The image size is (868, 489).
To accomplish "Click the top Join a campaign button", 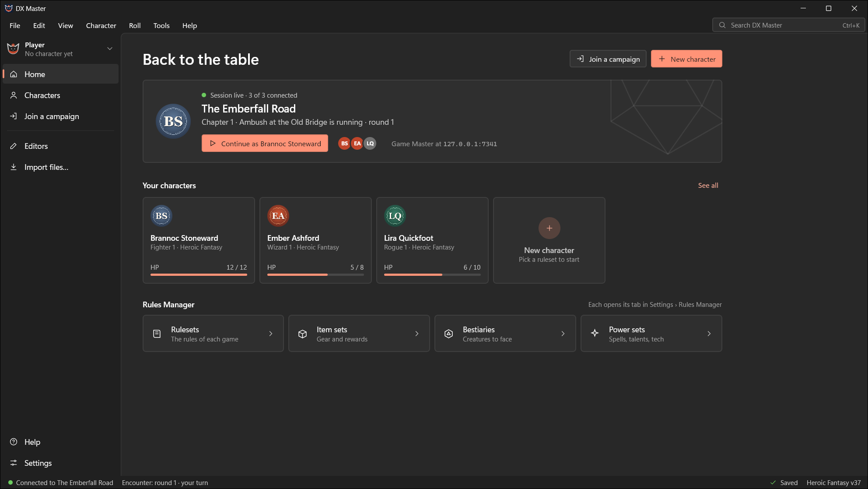I will (608, 59).
